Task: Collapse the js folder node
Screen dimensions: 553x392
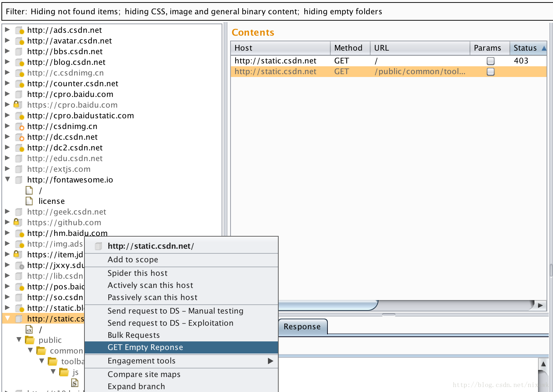Action: pos(53,372)
